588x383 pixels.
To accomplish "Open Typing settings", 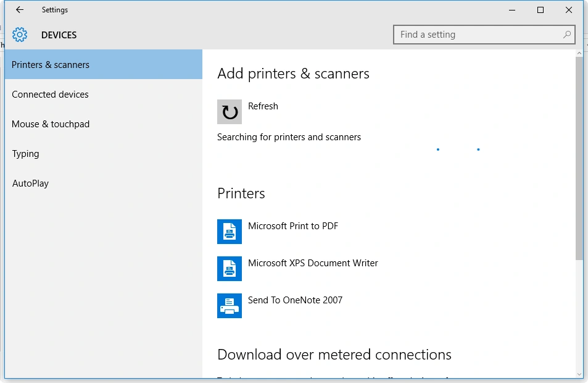I will click(x=104, y=154).
